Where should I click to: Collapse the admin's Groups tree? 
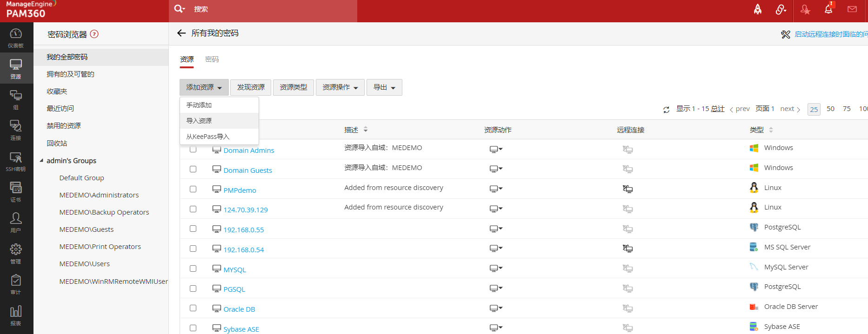point(41,161)
